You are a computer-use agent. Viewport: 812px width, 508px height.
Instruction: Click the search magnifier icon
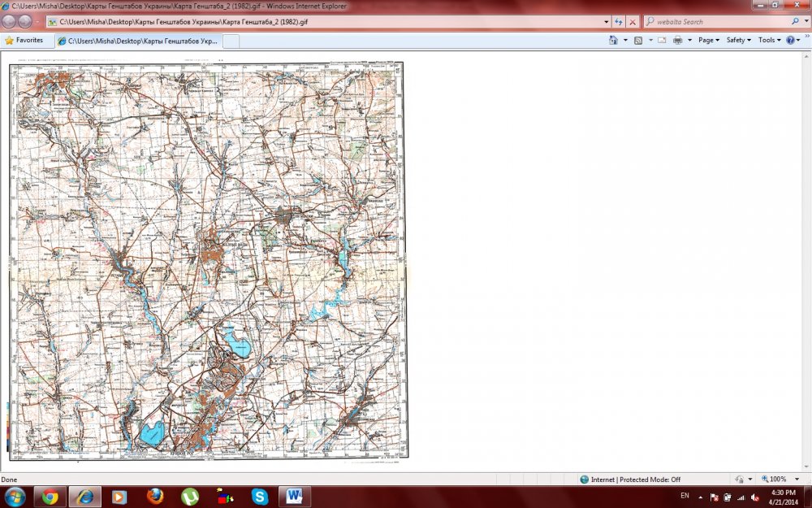pos(795,22)
